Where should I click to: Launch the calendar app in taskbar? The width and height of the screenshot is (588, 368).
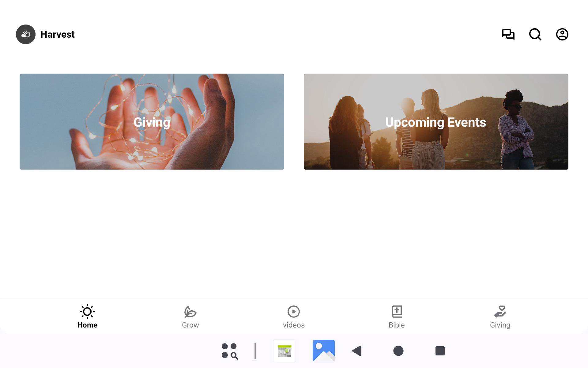point(285,351)
